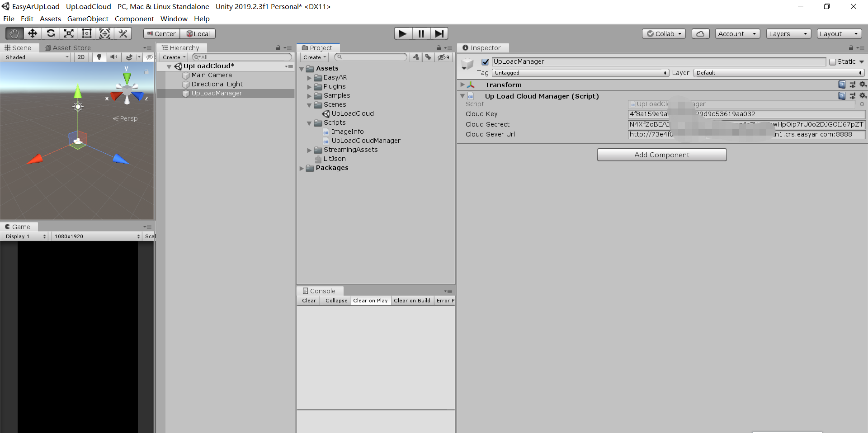The image size is (868, 433).
Task: Select the Move tool
Action: [x=33, y=33]
